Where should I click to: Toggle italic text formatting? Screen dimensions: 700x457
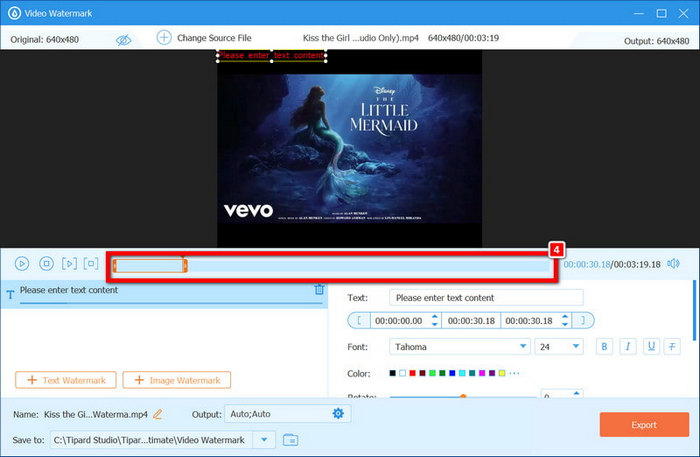click(x=628, y=347)
